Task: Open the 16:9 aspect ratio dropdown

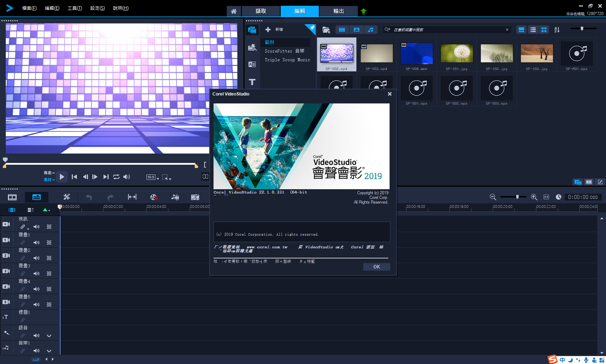Action: point(153,177)
